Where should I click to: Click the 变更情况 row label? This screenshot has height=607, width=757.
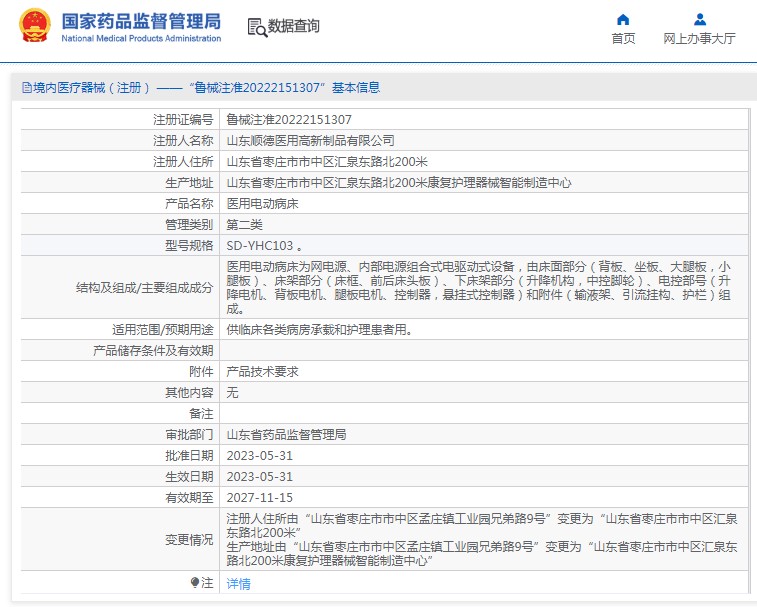189,539
